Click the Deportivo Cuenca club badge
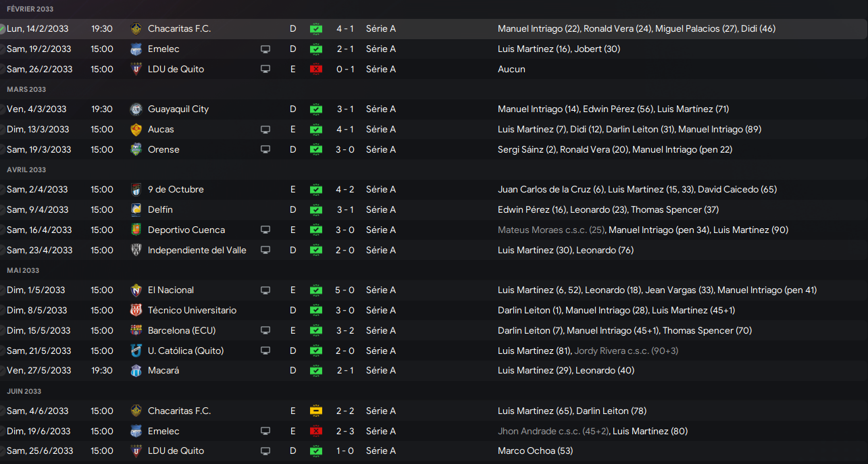Viewport: 868px width, 464px height. tap(136, 230)
